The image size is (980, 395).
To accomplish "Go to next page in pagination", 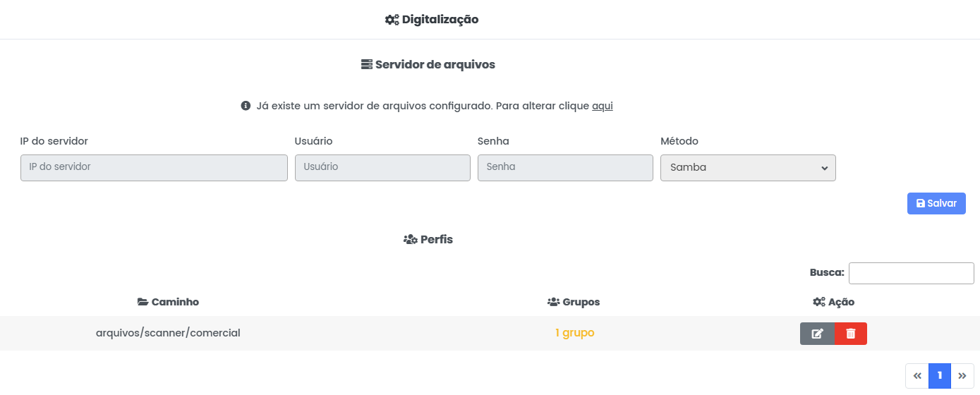I will point(962,376).
